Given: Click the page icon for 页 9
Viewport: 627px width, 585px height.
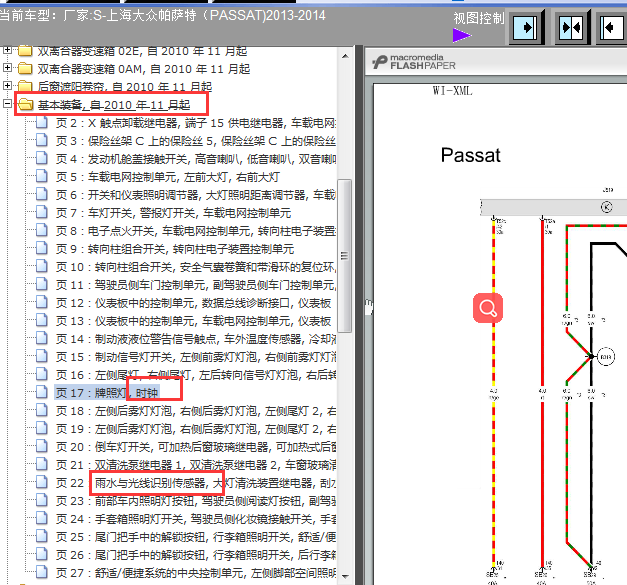Looking at the screenshot, I should click(42, 248).
